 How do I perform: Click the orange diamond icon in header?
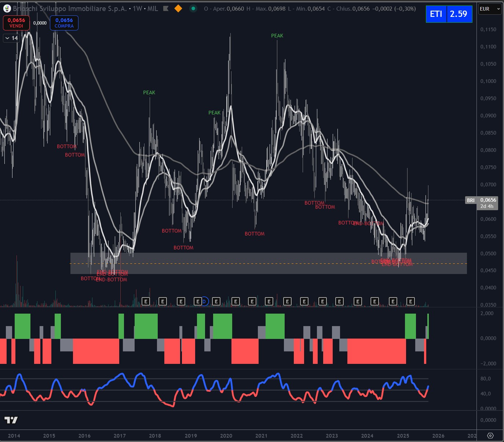coord(178,8)
